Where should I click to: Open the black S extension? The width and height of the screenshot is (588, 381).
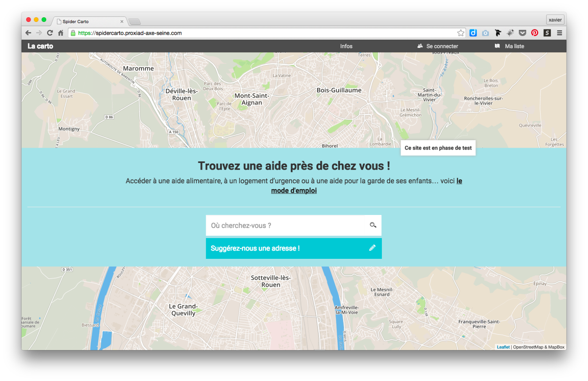tap(547, 33)
